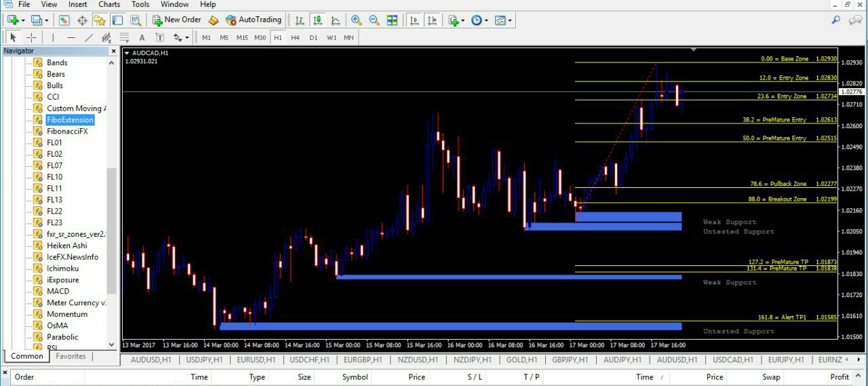
Task: Select the FibonacciFX indicator
Action: [66, 132]
